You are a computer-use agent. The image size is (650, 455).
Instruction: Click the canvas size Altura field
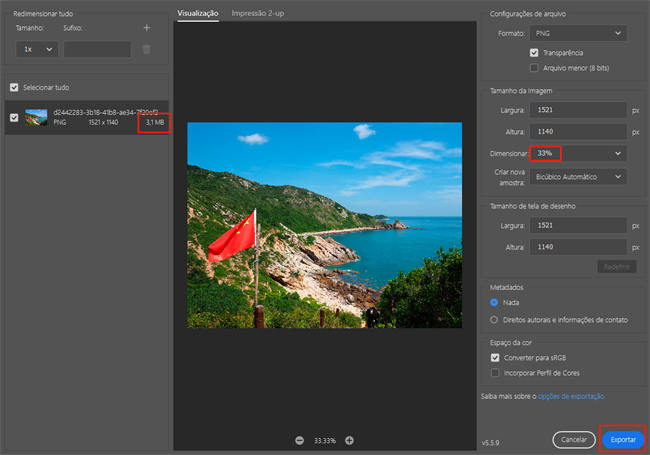point(578,247)
